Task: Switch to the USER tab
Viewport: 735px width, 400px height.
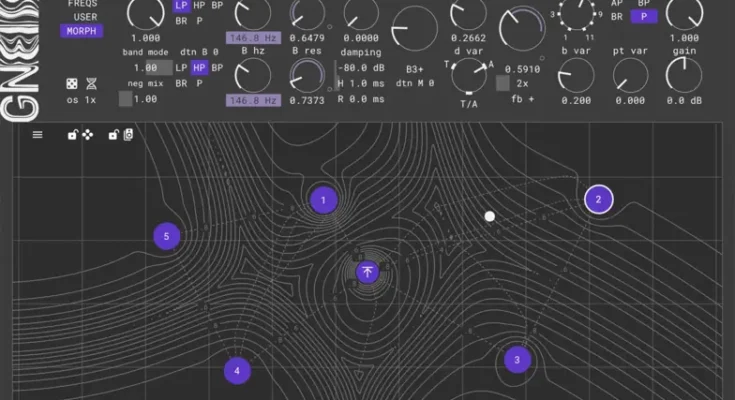Action: point(85,17)
